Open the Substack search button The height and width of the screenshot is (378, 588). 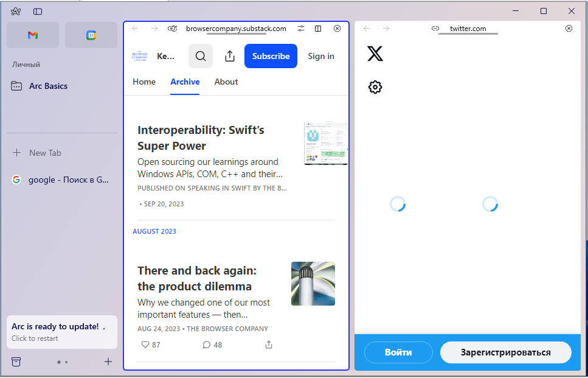(201, 56)
